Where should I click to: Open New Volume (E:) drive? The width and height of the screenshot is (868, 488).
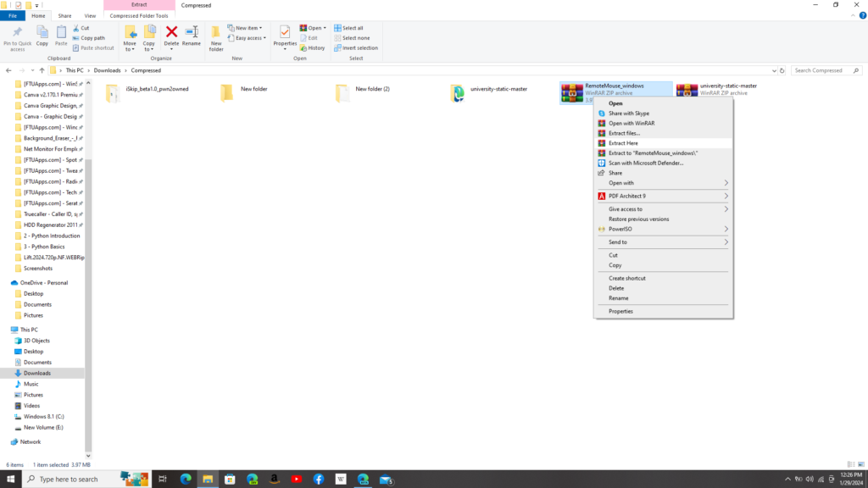click(x=43, y=428)
